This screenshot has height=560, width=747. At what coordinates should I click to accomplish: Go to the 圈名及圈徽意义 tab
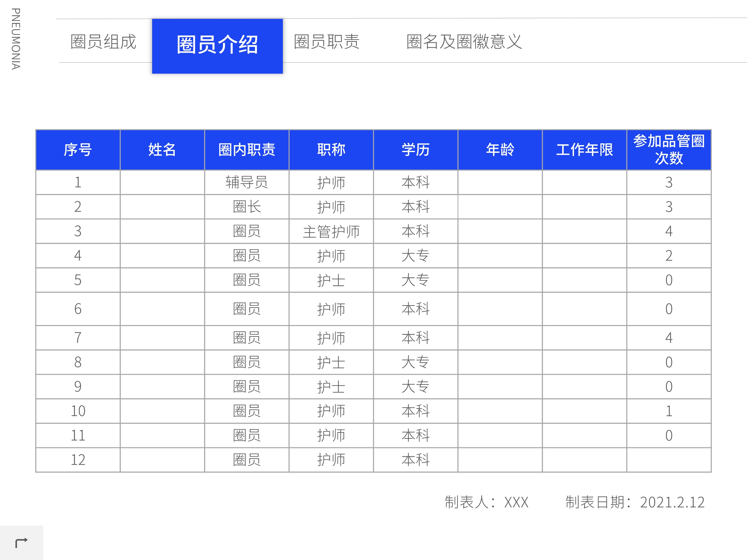464,42
